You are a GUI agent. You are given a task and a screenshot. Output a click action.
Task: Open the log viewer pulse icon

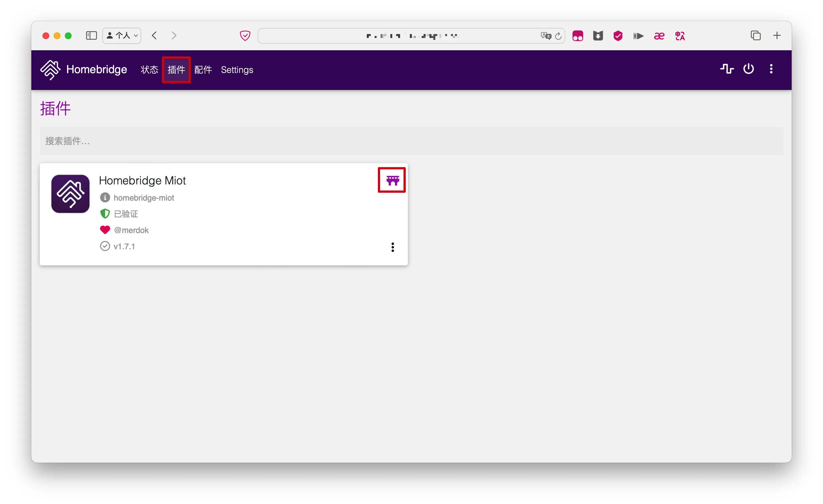pos(727,69)
